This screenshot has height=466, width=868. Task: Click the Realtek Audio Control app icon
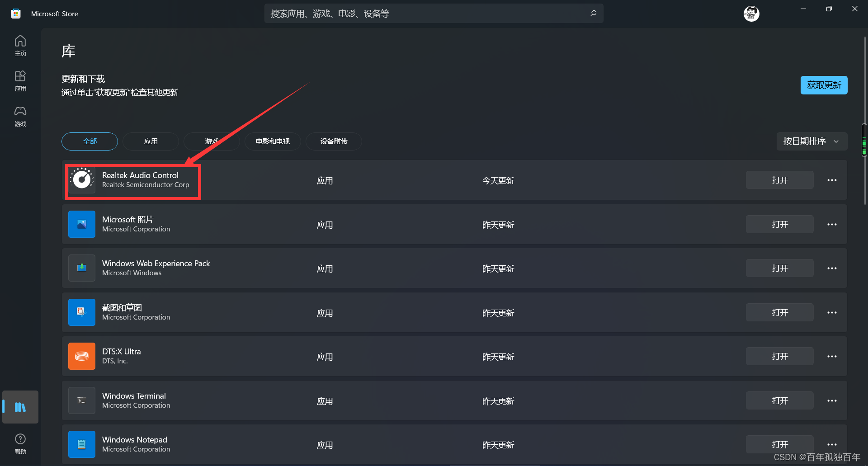82,180
